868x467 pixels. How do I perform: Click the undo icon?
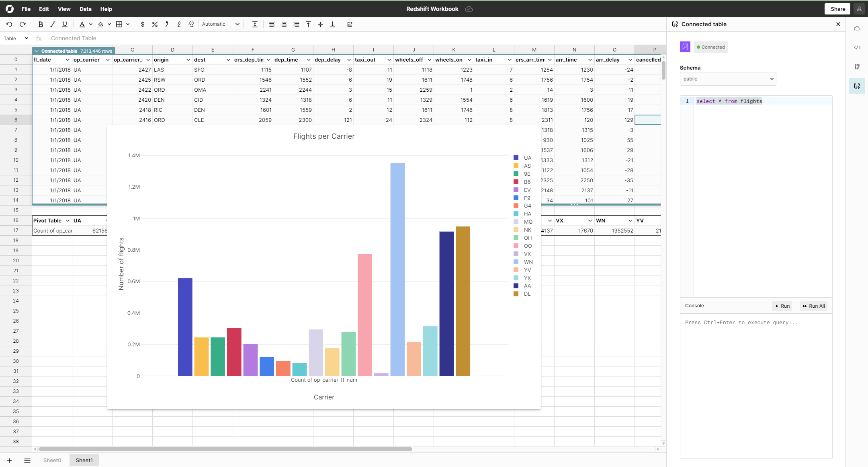click(x=9, y=24)
